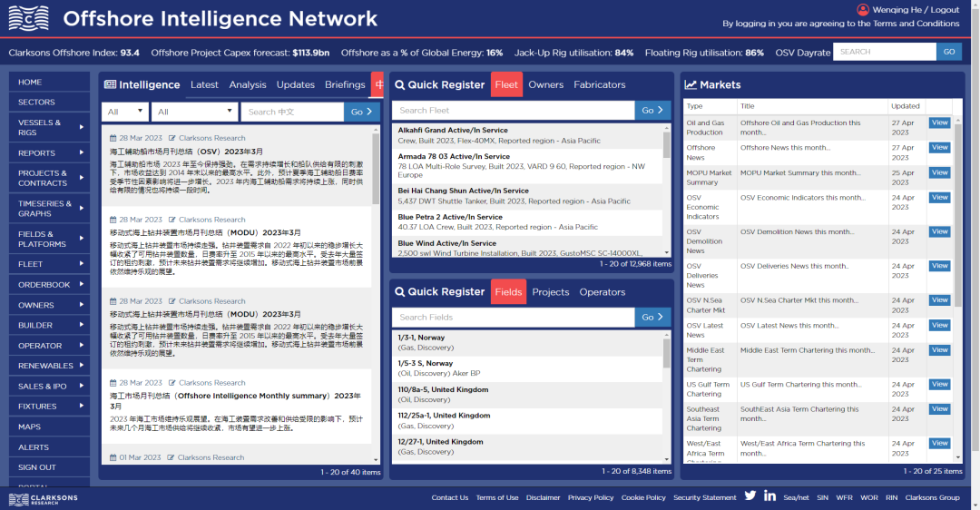Open the Maps sidebar item

pos(49,427)
